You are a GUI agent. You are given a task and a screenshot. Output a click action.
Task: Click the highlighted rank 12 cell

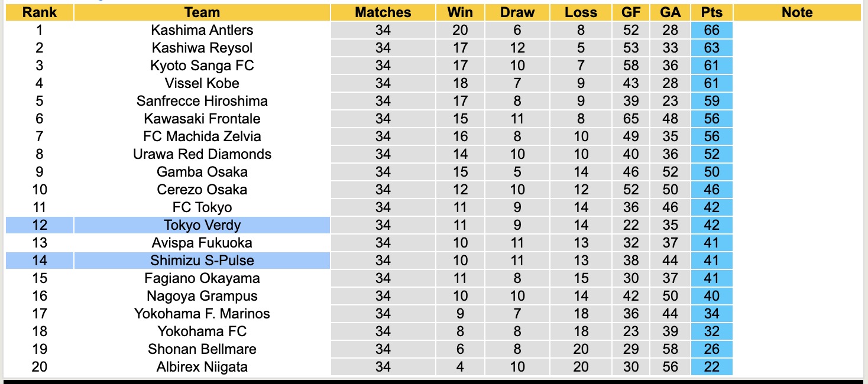click(x=39, y=225)
